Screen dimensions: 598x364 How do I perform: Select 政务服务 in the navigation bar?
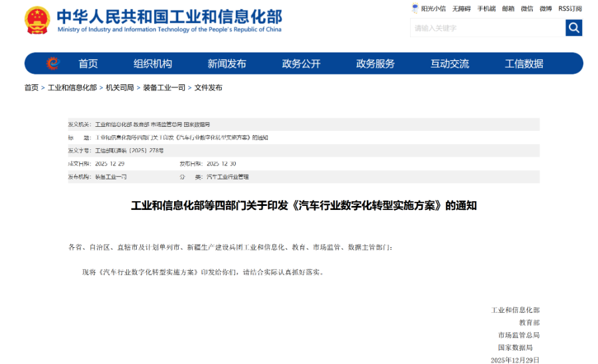[375, 64]
